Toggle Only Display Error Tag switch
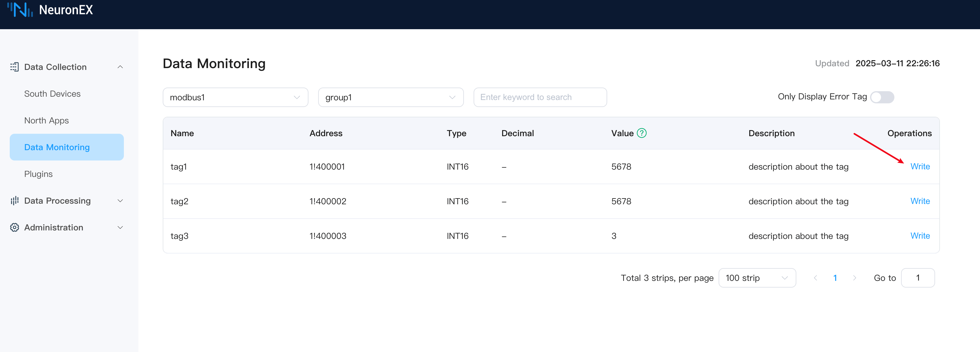980x352 pixels. click(882, 97)
